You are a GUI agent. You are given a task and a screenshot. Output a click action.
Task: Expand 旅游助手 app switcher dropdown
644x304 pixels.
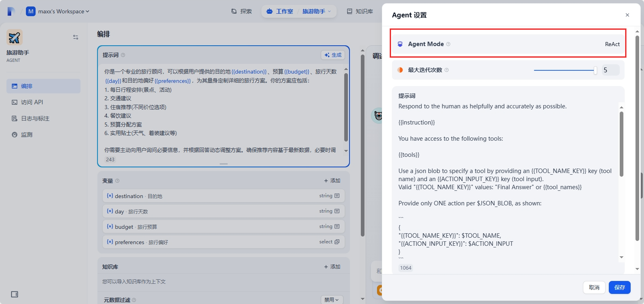[317, 11]
